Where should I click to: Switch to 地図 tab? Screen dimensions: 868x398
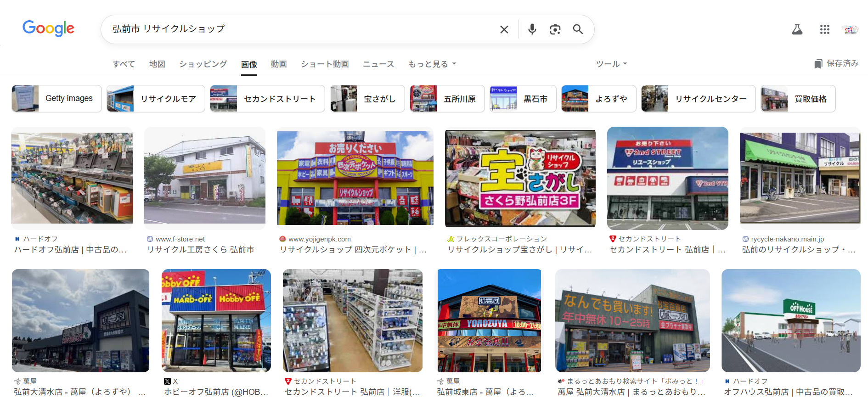[x=157, y=64]
